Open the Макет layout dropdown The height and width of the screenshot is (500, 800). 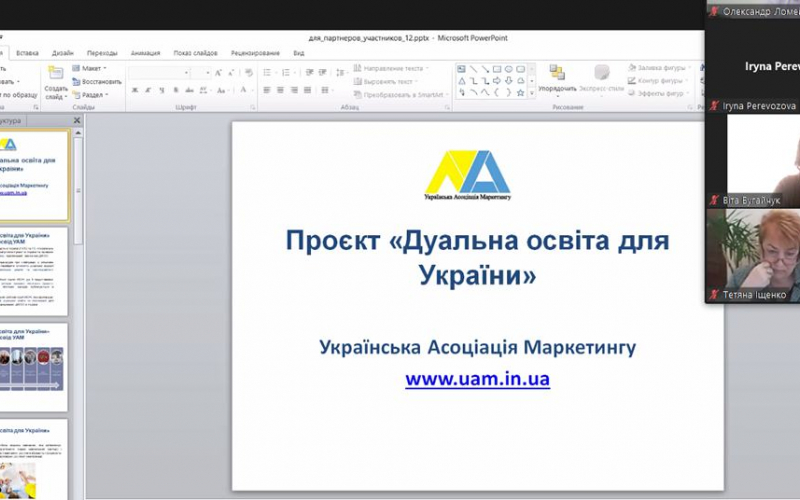(x=89, y=68)
